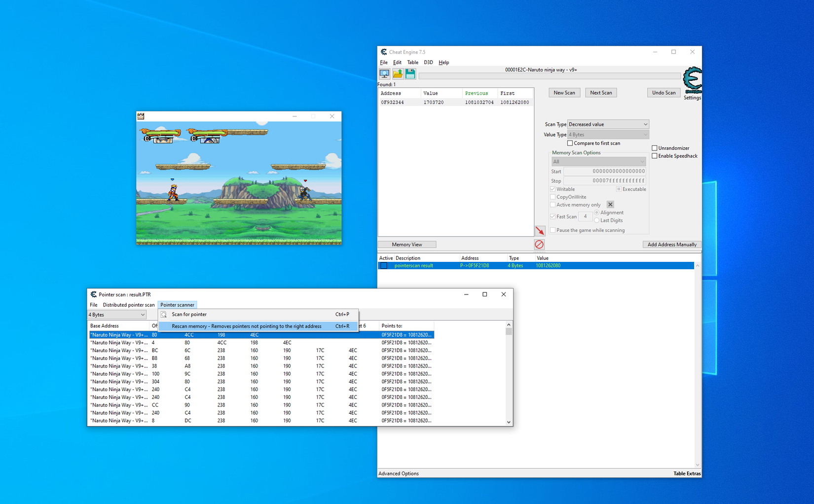Screen dimensions: 814x504
Task: Click the red clear address list icon
Action: click(539, 245)
